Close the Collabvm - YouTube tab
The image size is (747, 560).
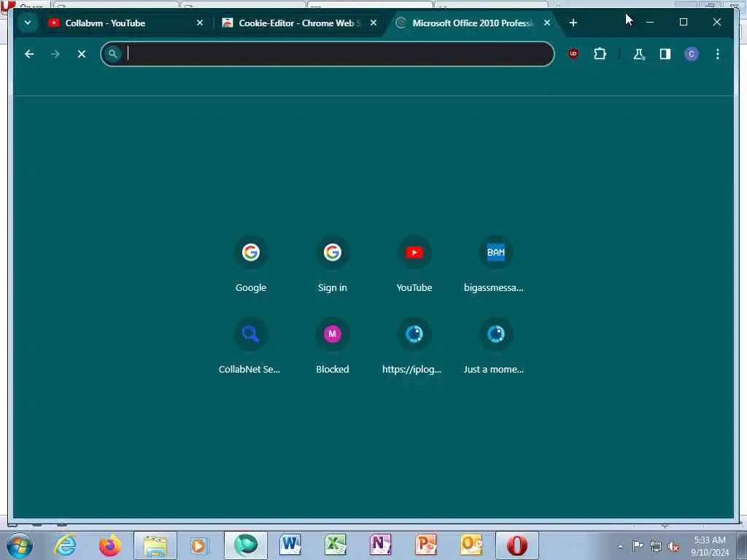coord(200,23)
